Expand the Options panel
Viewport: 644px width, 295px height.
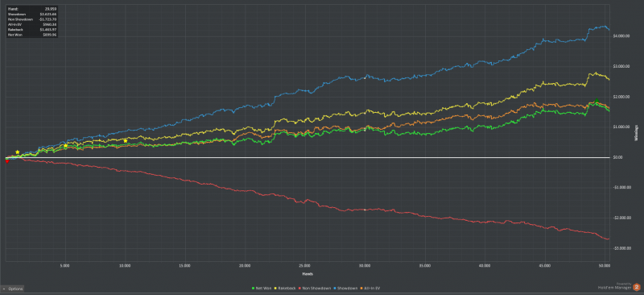click(12, 289)
